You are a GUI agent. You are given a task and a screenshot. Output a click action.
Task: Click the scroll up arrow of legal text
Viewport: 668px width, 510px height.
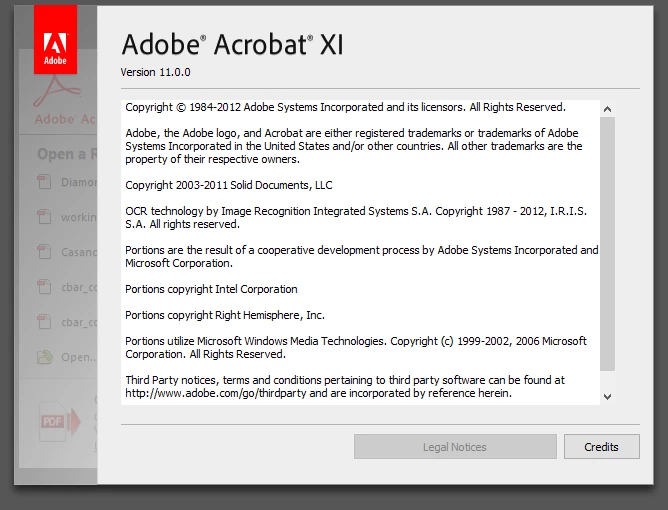point(608,109)
